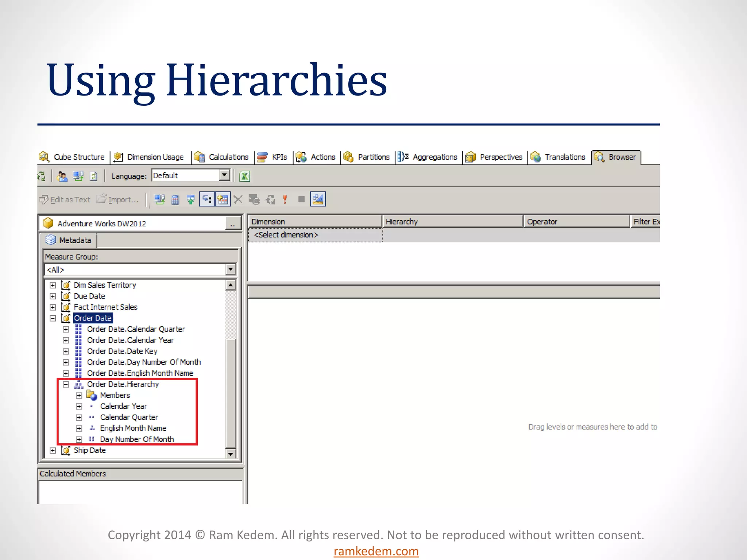The width and height of the screenshot is (747, 560).
Task: Click the Adventure Works DW2012 cube icon
Action: pos(48,223)
